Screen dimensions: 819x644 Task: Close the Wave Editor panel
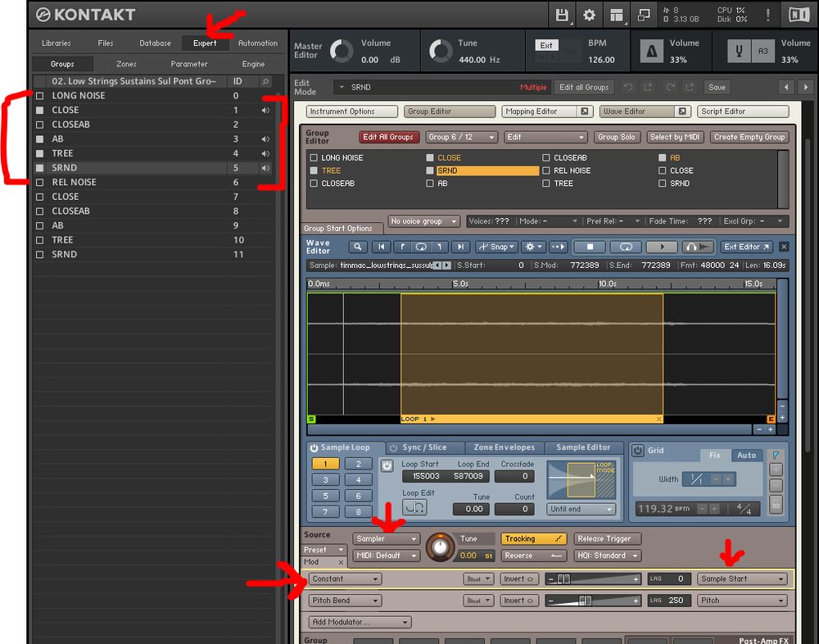(784, 247)
